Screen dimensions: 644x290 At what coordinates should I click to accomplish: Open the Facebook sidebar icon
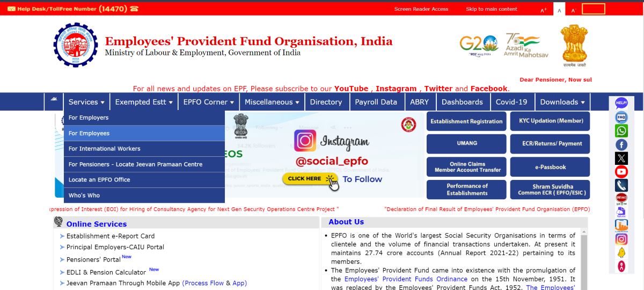click(x=621, y=144)
